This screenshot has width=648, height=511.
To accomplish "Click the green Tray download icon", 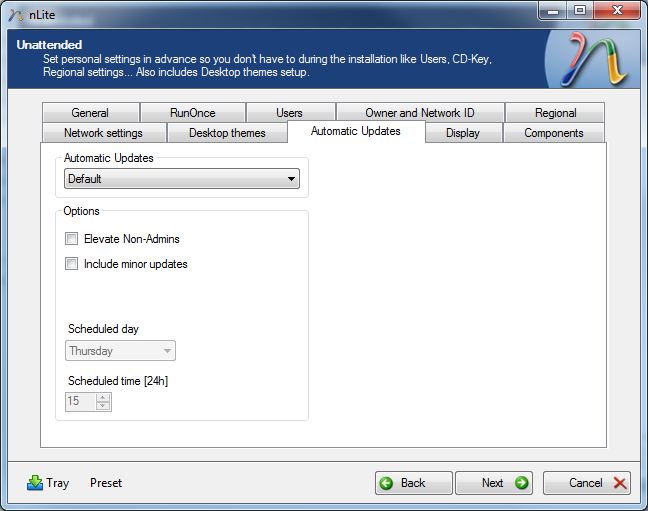I will (x=35, y=482).
